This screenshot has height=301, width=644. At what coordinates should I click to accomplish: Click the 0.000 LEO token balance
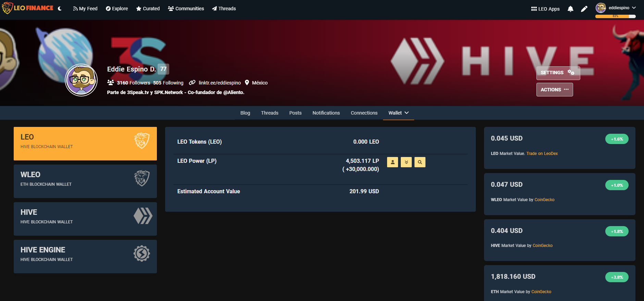click(x=366, y=142)
